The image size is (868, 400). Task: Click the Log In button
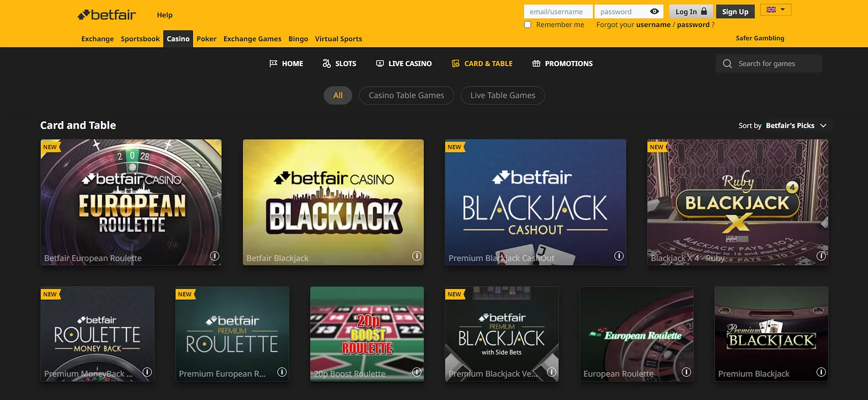(691, 11)
